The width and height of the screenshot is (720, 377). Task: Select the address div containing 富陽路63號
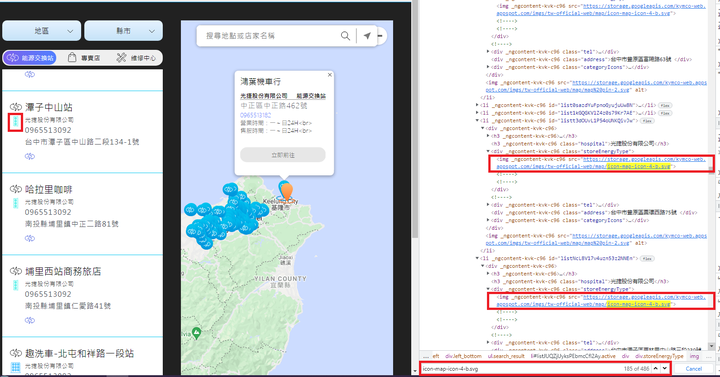(591, 60)
